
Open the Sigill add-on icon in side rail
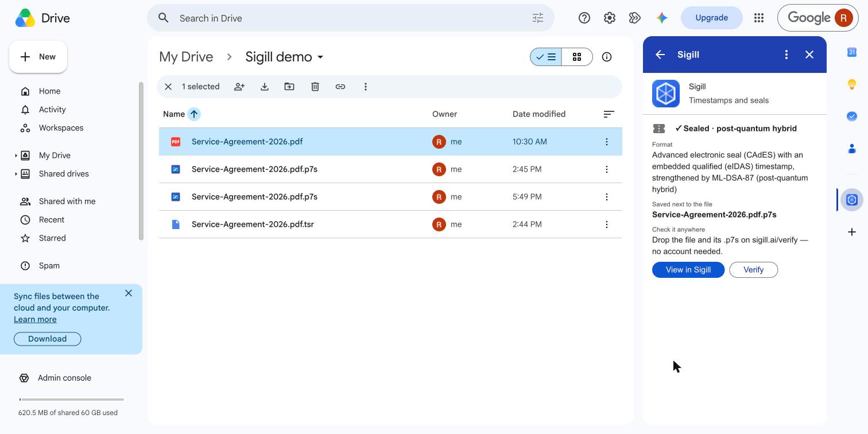[852, 200]
